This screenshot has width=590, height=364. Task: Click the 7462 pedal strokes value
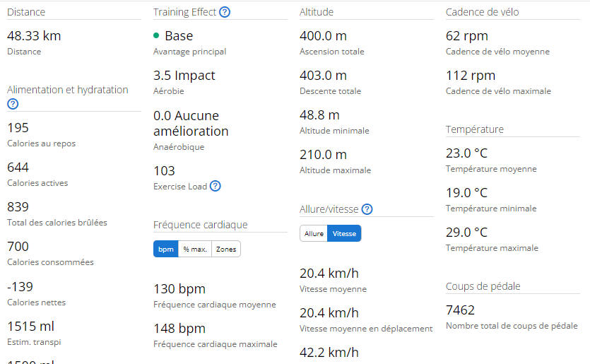(x=460, y=310)
